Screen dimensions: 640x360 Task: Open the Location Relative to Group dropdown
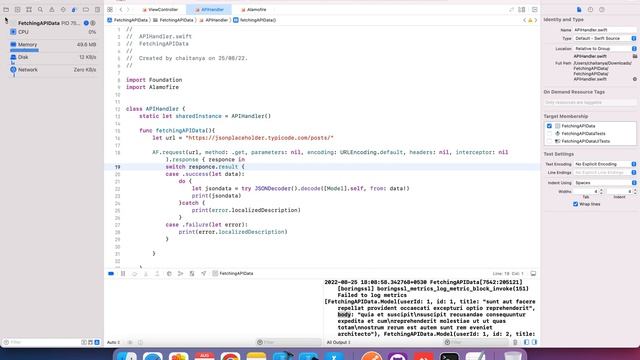pos(605,49)
